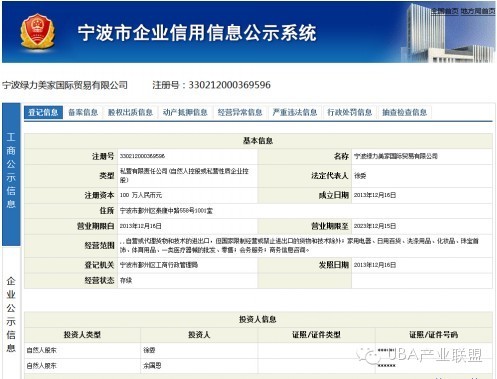Click the national emblem badge logo

[37, 31]
